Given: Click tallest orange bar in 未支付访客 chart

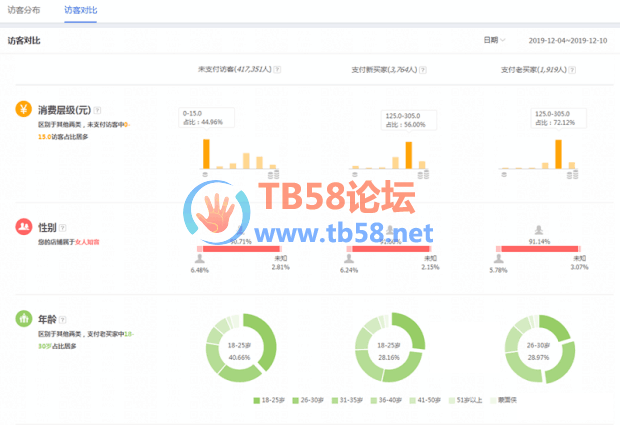Looking at the screenshot, I should [207, 153].
